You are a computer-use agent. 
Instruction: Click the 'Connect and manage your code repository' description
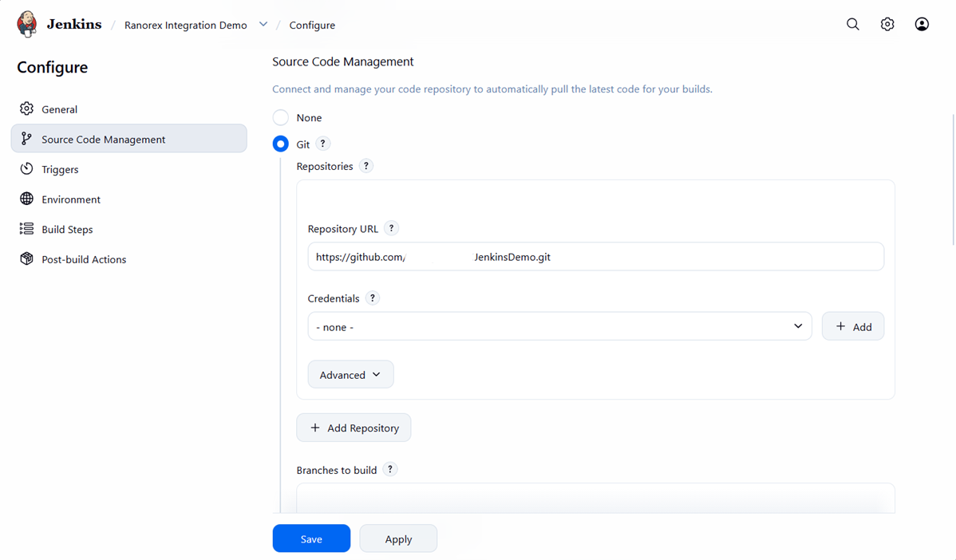492,89
